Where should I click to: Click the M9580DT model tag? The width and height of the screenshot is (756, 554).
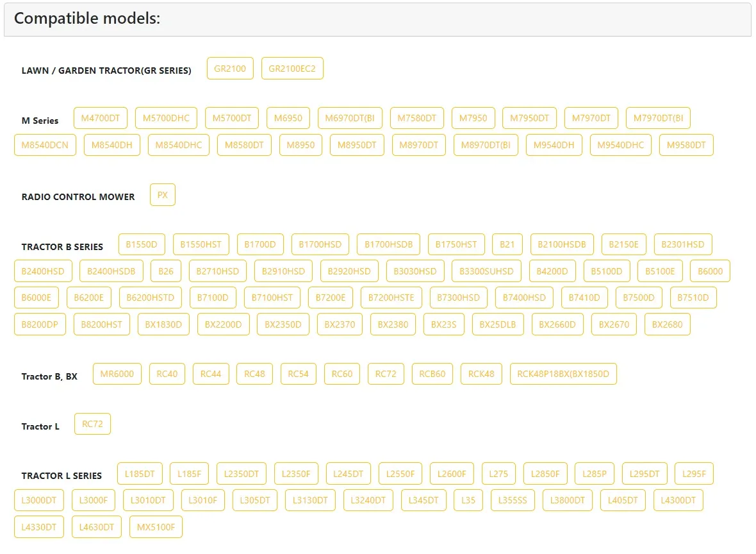[x=686, y=145]
